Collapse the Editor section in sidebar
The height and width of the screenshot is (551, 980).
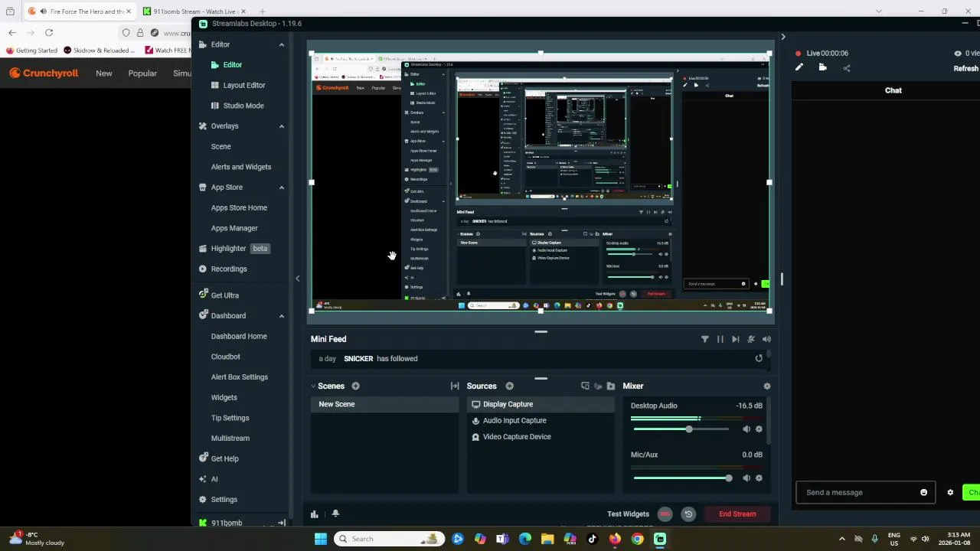click(281, 44)
